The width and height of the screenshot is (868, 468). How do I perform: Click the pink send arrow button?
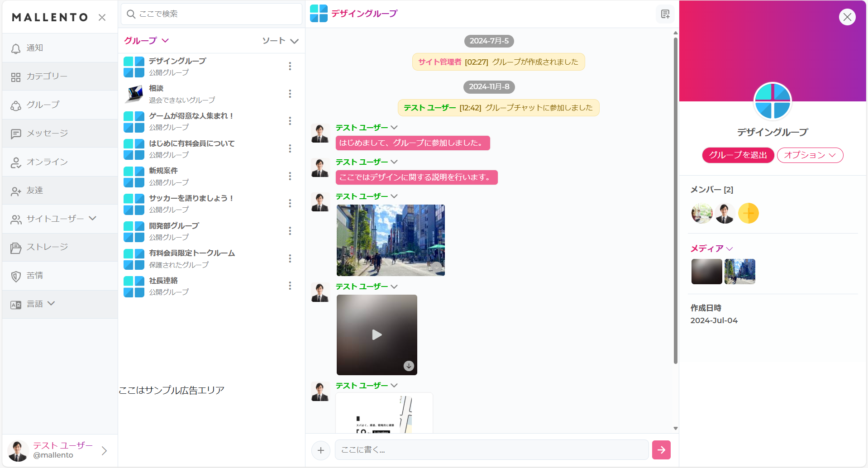(661, 450)
